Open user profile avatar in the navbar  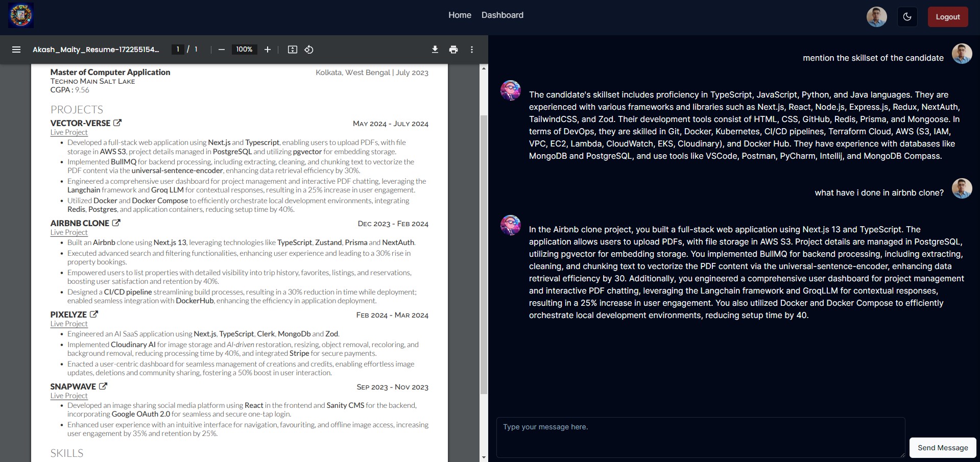[877, 17]
